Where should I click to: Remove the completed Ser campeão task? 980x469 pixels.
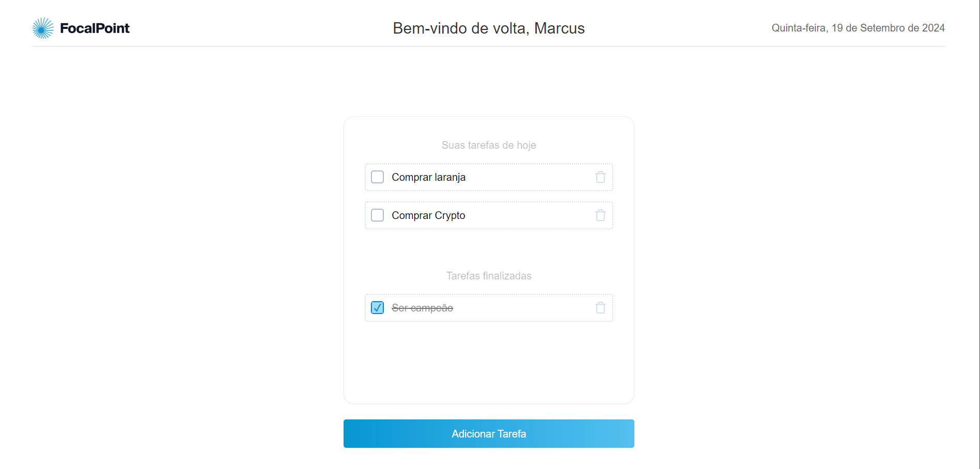[600, 308]
